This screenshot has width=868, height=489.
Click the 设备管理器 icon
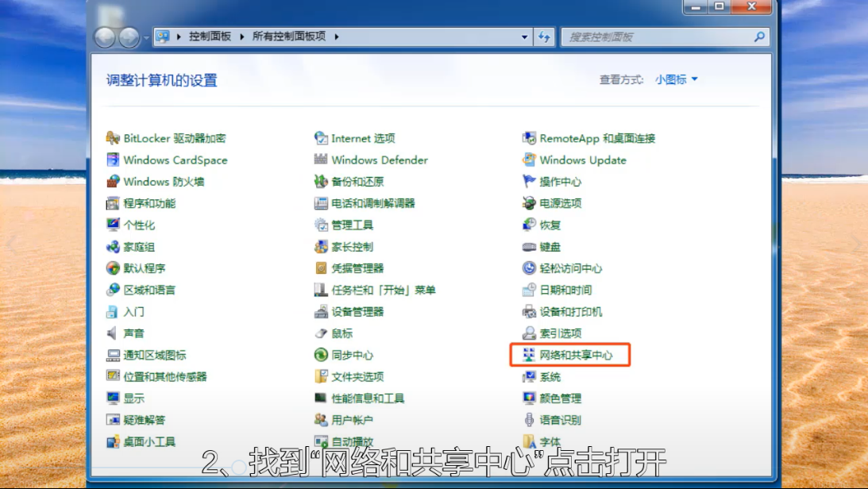321,311
